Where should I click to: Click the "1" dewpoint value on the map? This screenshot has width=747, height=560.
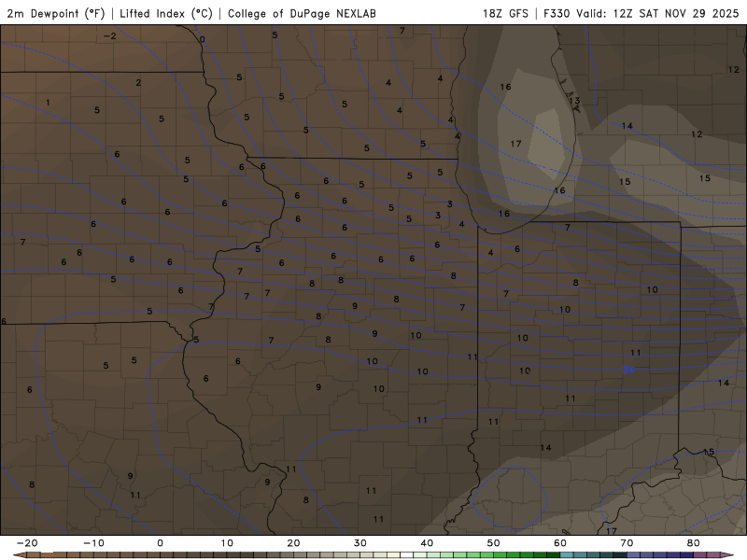(48, 103)
